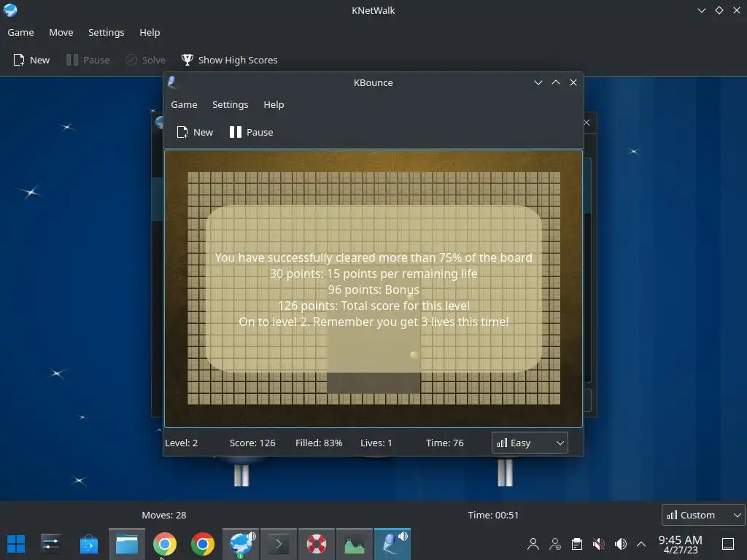The image size is (747, 560).
Task: Open the second Chrome taskbar icon
Action: click(x=203, y=544)
